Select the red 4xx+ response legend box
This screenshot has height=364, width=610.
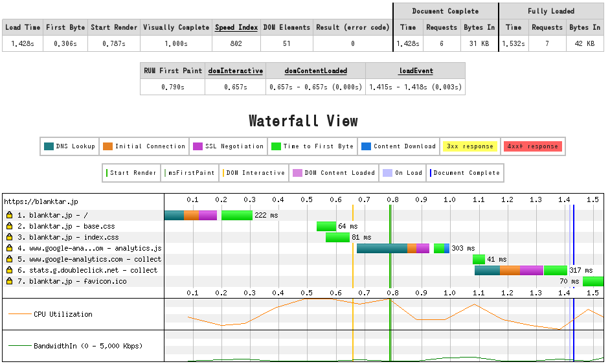532,146
